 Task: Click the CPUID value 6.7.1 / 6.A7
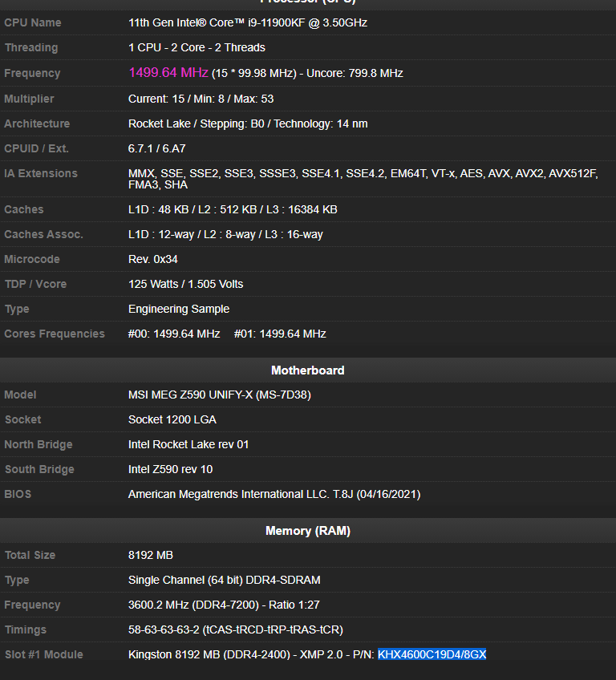coord(156,148)
